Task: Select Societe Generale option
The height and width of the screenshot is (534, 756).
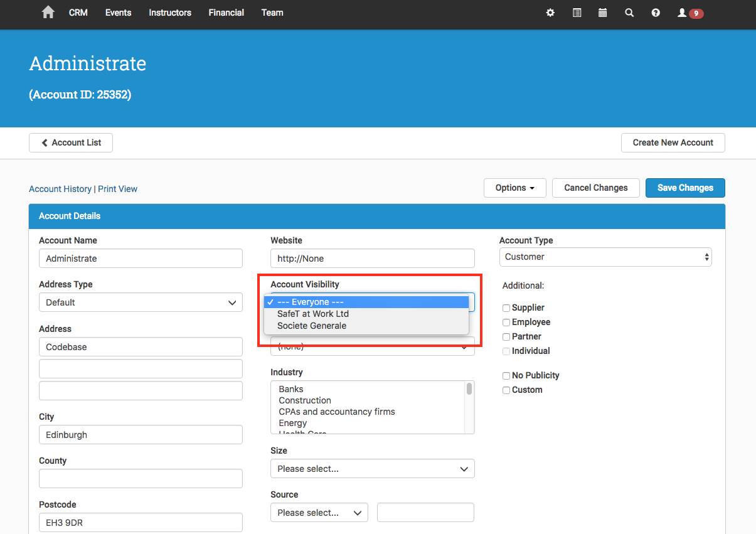Action: 366,326
